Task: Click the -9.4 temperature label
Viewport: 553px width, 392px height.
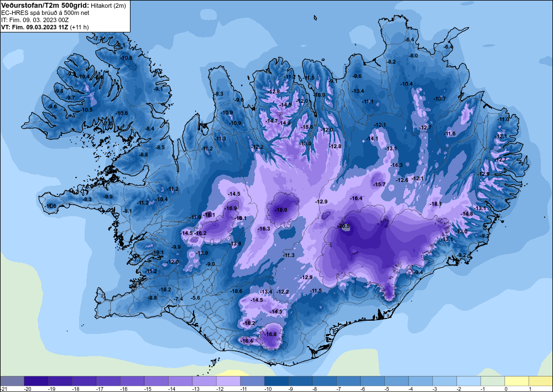Action: tap(418, 272)
